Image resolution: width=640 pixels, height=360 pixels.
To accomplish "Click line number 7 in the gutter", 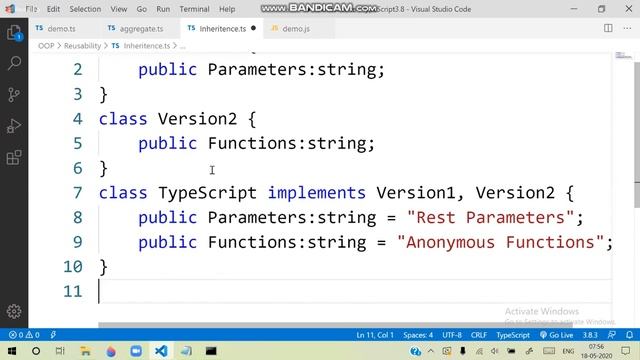I will (78, 193).
